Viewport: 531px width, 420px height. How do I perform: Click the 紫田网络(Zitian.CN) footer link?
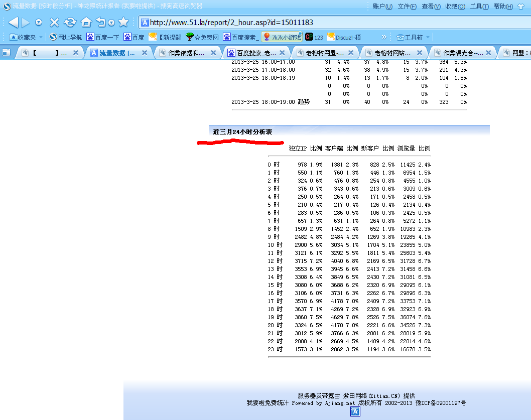point(371,395)
